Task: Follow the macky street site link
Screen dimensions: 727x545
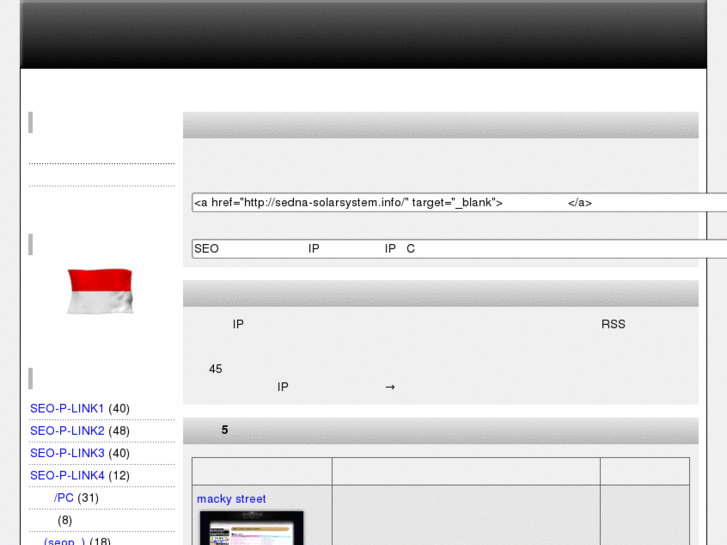Action: point(231,499)
